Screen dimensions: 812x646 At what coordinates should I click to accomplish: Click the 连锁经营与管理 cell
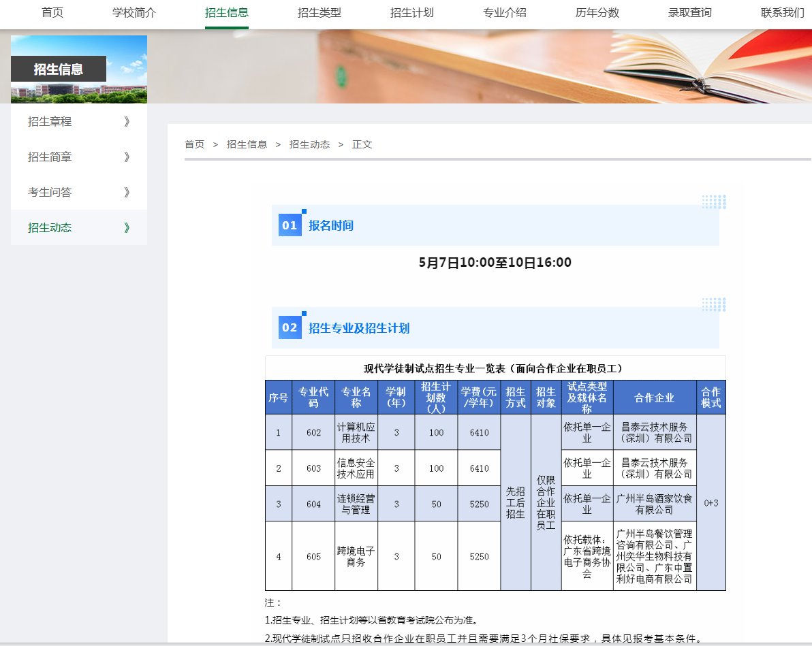click(356, 504)
